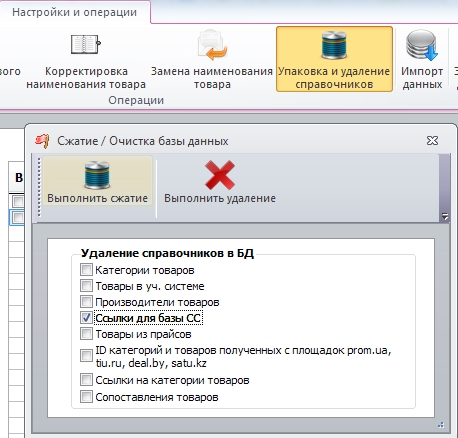Image resolution: width=458 pixels, height=438 pixels.
Task: Enable Сопоставления товаров checkbox
Action: (x=86, y=397)
